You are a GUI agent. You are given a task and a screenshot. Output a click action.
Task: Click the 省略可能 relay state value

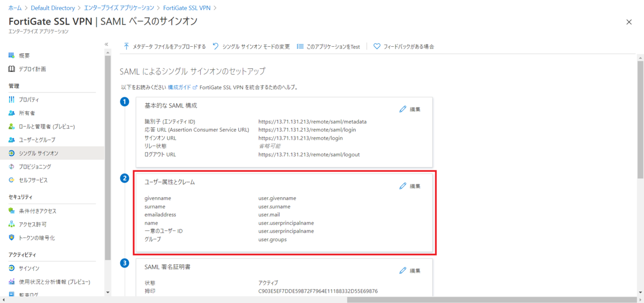point(269,146)
